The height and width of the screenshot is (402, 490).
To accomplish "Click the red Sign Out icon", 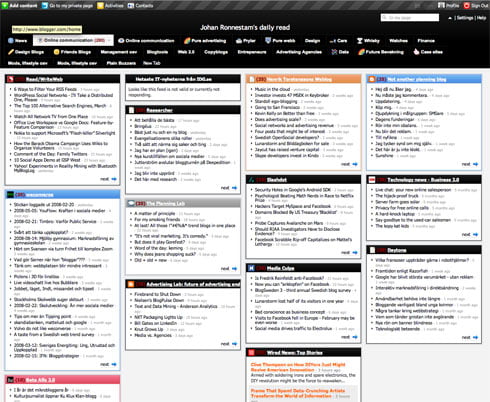I will pyautogui.click(x=467, y=5).
